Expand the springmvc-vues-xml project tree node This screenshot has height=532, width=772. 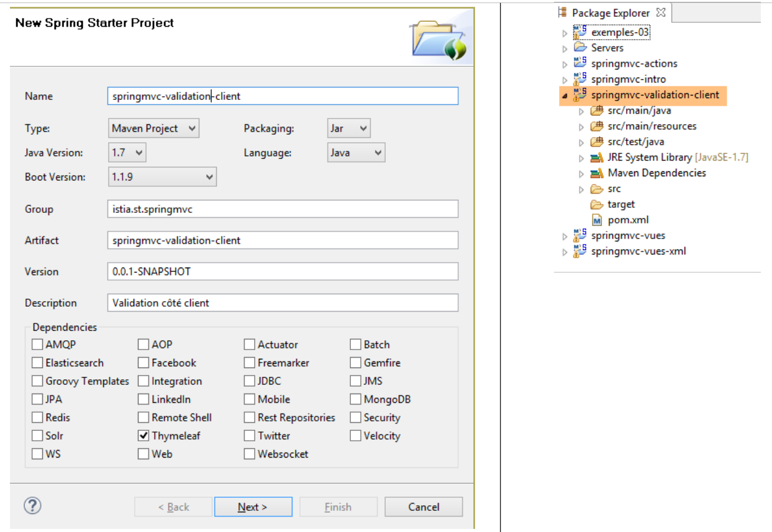[x=565, y=252]
